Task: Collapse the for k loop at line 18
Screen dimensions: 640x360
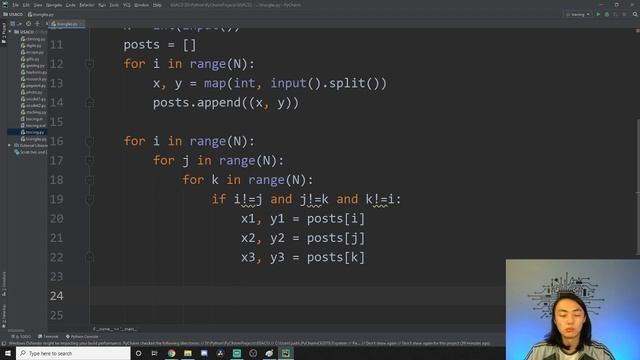Action: pos(90,180)
